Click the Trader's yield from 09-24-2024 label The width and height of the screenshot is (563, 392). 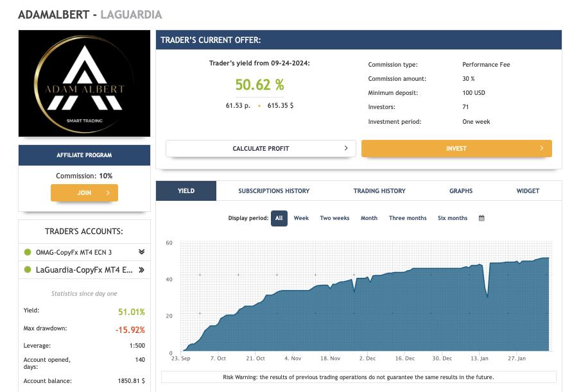pos(259,63)
